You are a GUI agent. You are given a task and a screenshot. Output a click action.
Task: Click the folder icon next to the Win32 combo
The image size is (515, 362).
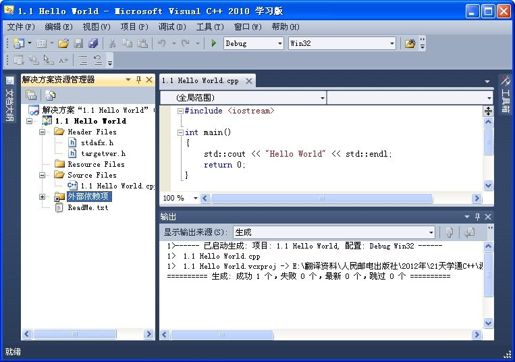pyautogui.click(x=410, y=43)
